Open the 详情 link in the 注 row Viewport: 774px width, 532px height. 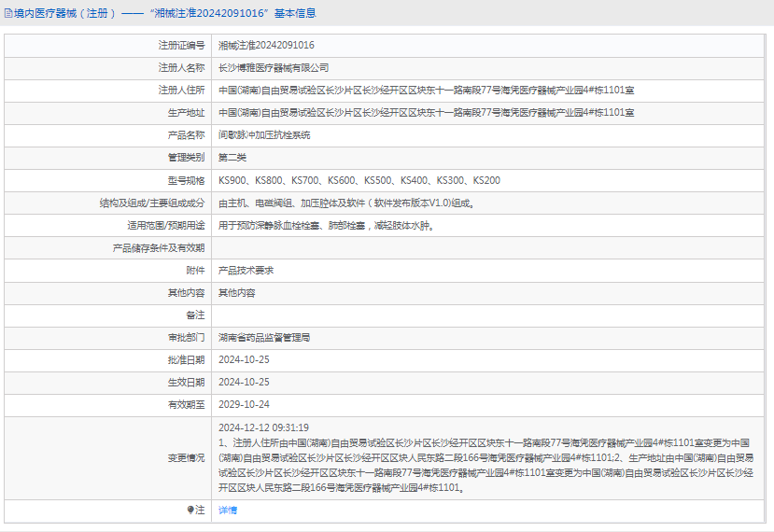tap(228, 511)
